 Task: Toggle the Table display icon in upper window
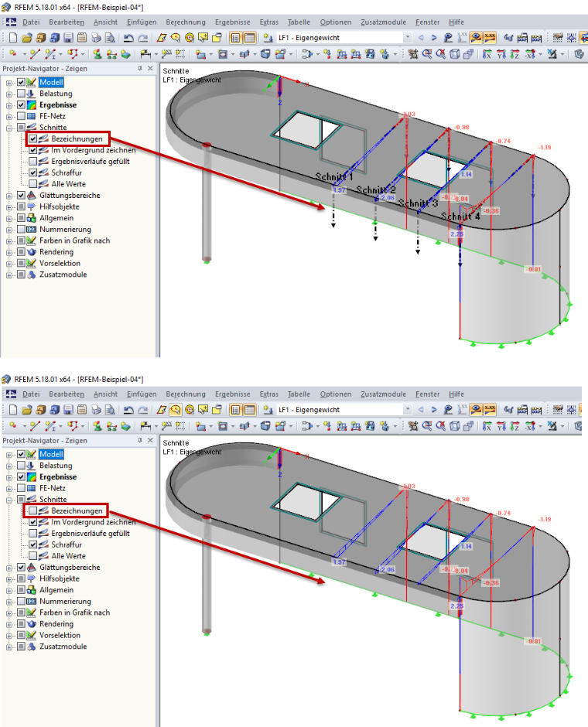[249, 38]
